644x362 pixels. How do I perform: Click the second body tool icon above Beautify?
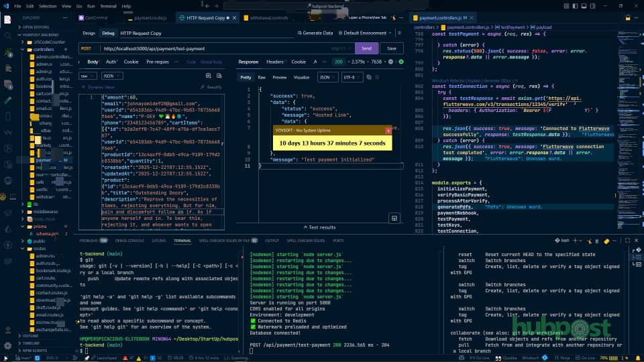pyautogui.click(x=219, y=76)
